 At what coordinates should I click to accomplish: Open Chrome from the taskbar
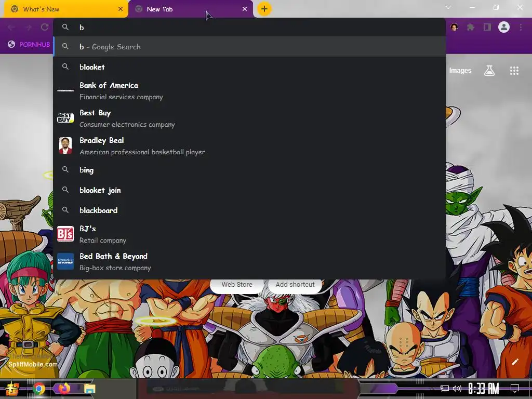[38, 389]
